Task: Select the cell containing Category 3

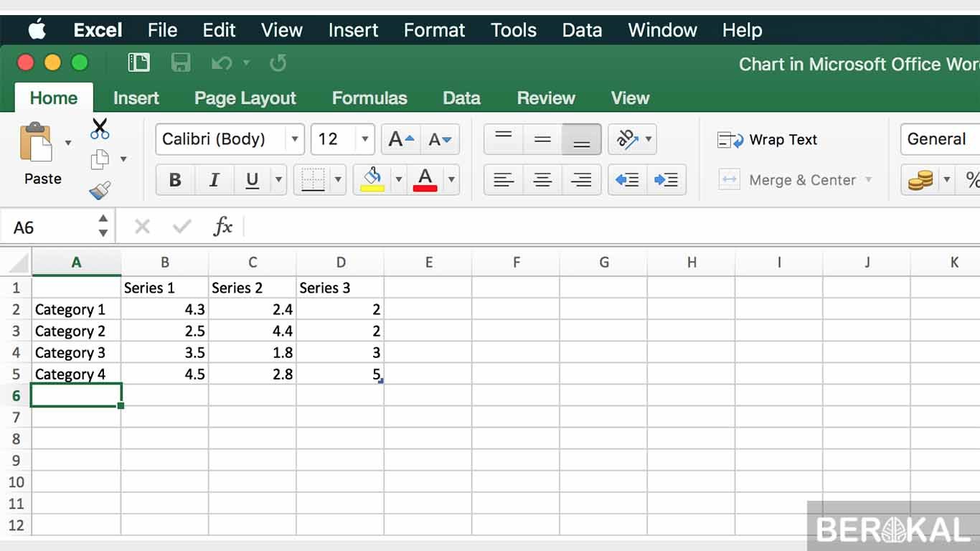Action: click(x=76, y=352)
